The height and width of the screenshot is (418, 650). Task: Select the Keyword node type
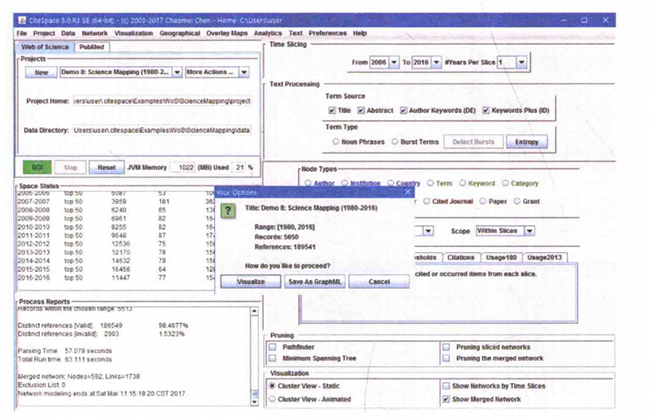point(463,183)
